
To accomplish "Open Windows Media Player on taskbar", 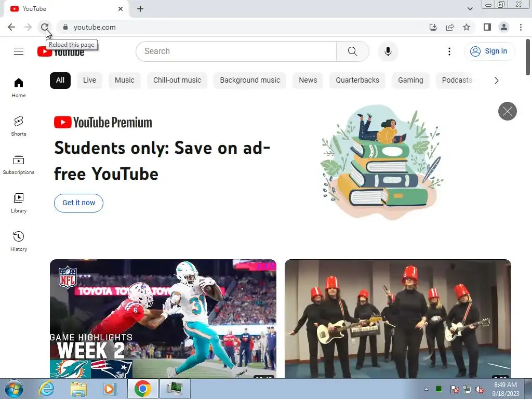I will coord(109,389).
